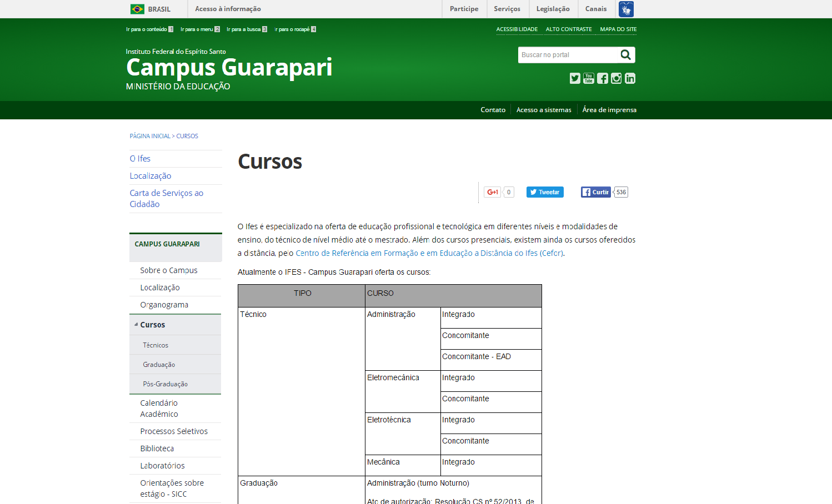
Task: Click the Brazil flag icon
Action: pyautogui.click(x=137, y=9)
